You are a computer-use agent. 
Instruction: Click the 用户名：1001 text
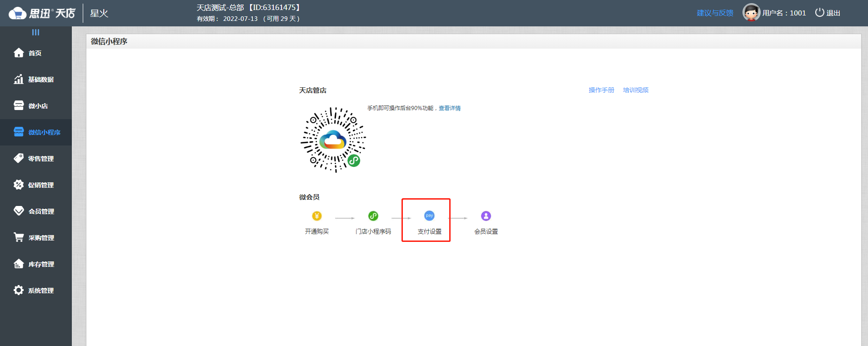pyautogui.click(x=784, y=13)
